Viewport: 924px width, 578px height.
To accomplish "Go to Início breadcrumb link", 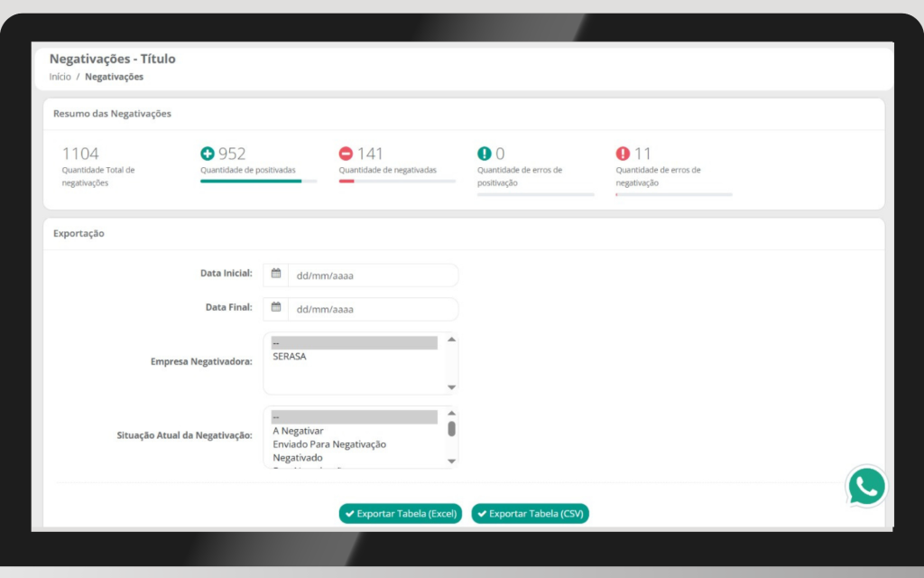I will tap(60, 77).
